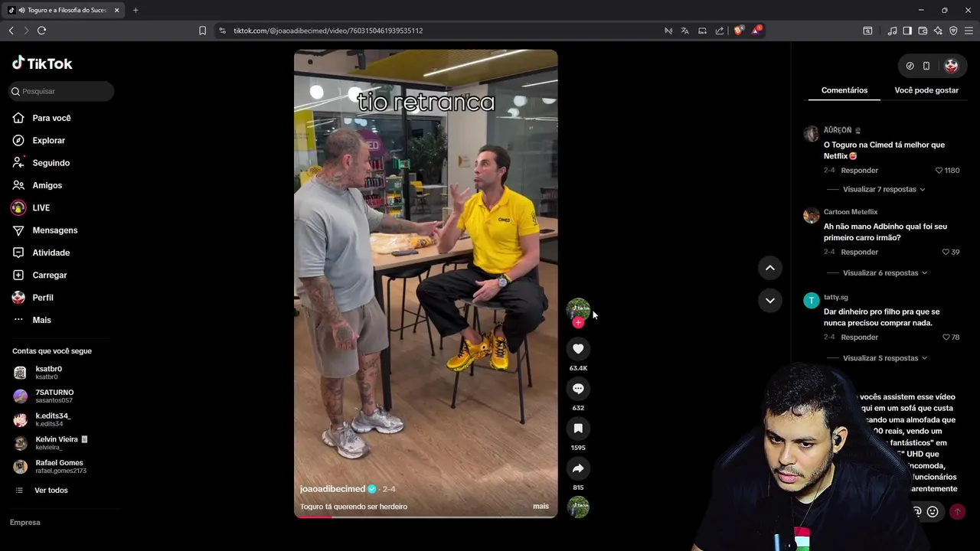Follow creator via red plus badge
The width and height of the screenshot is (980, 551).
pyautogui.click(x=578, y=323)
